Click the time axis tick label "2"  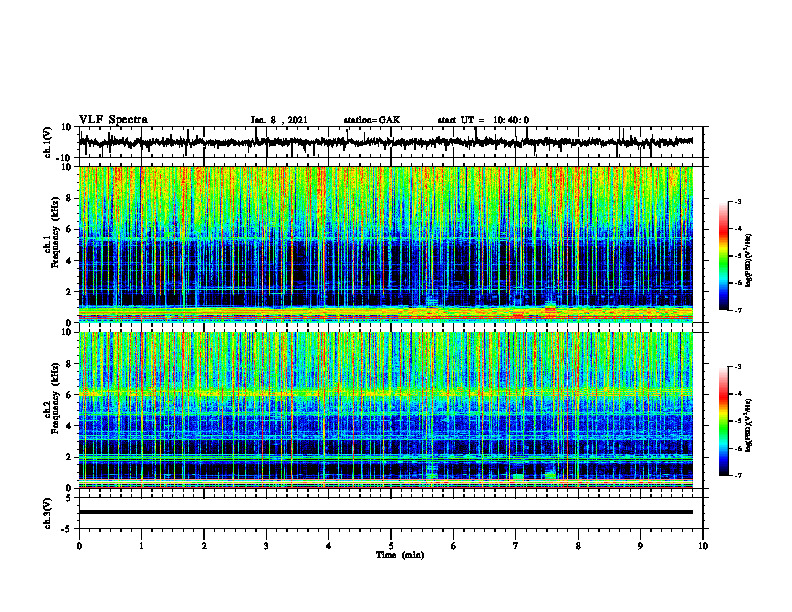point(204,546)
